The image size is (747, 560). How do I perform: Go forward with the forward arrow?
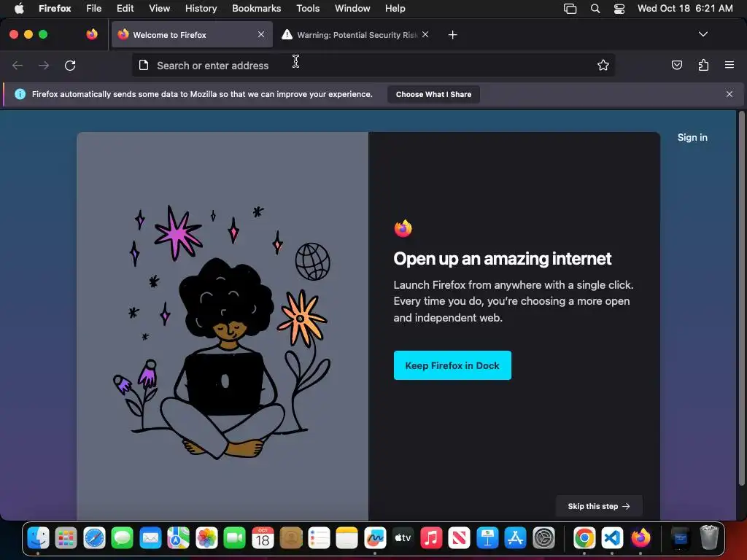pyautogui.click(x=44, y=65)
